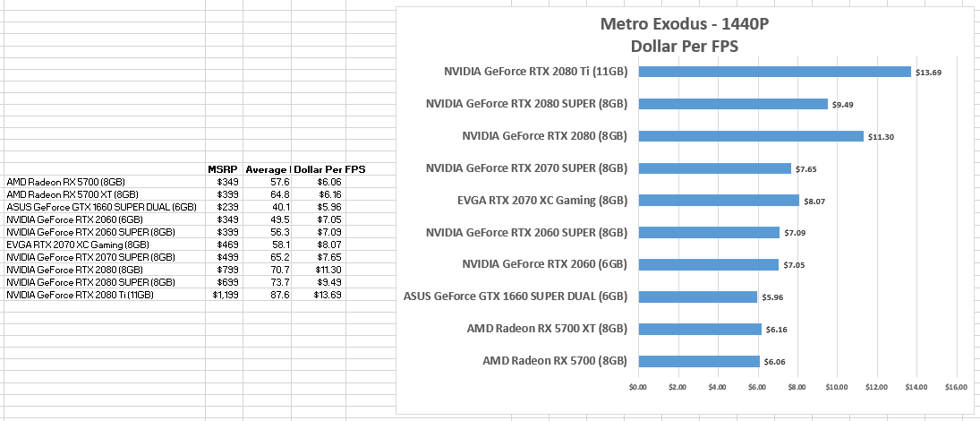This screenshot has width=980, height=421.
Task: Select table cell NVIDIA GeForce RTX 2080 SUPER (8GB)
Action: [x=106, y=282]
